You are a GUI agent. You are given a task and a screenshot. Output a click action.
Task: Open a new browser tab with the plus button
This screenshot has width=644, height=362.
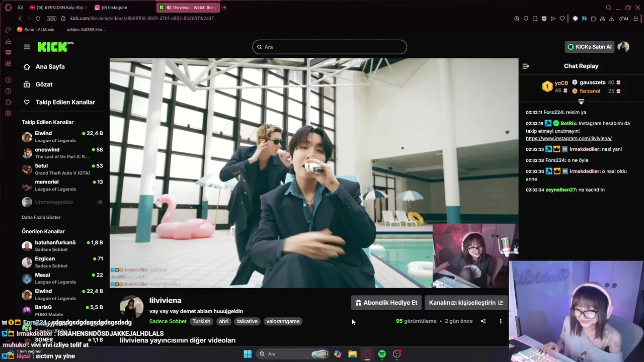click(x=224, y=8)
